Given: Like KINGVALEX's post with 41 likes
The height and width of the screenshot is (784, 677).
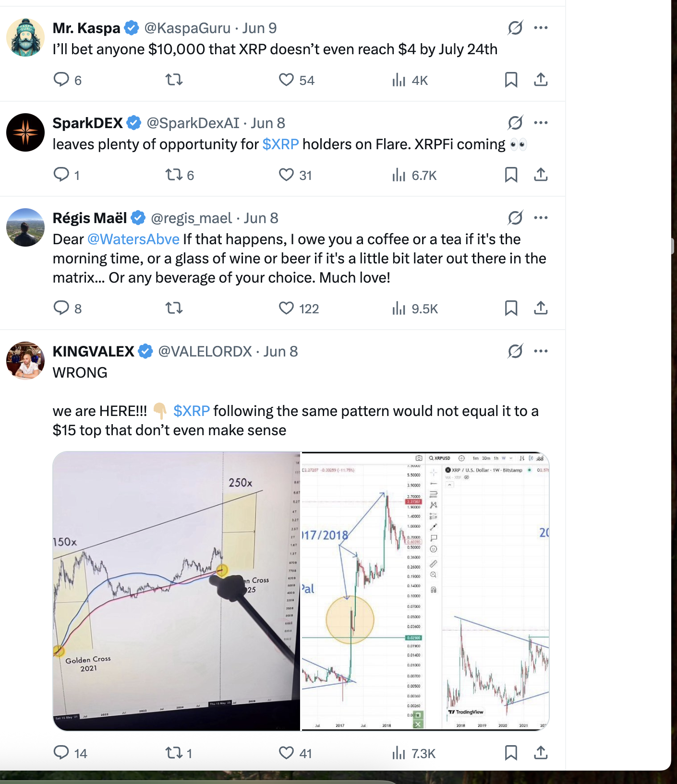Looking at the screenshot, I should click(x=287, y=753).
